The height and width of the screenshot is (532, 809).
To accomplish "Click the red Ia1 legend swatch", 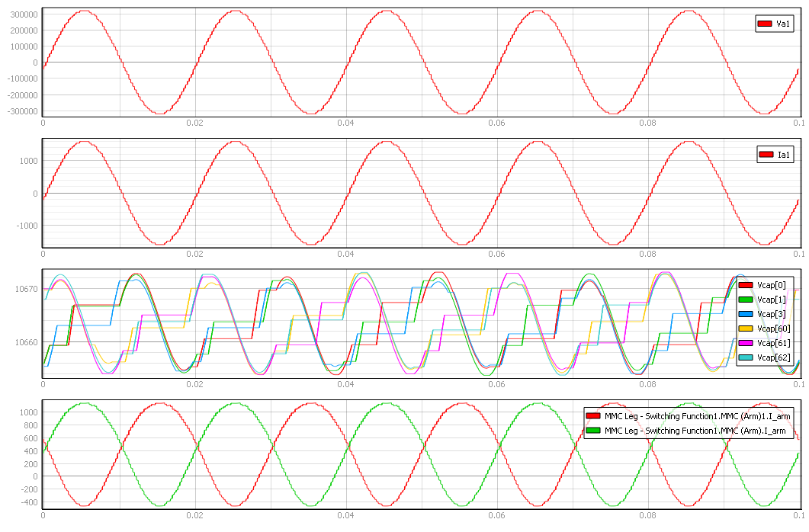I will click(765, 155).
